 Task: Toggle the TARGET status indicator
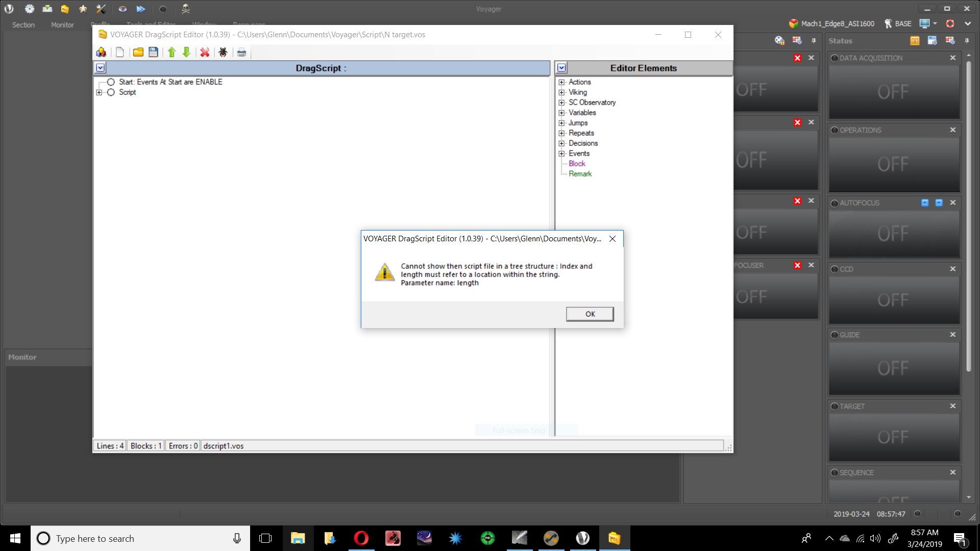pos(835,407)
